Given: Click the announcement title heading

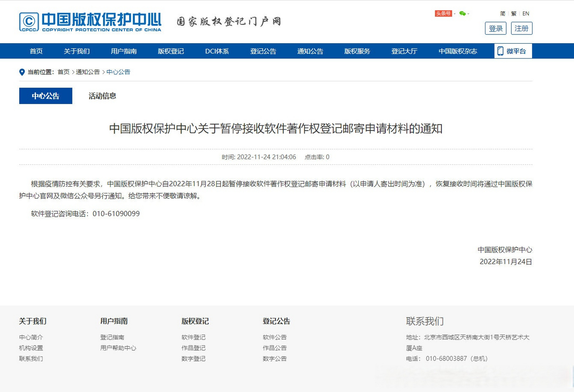Looking at the screenshot, I should (276, 129).
